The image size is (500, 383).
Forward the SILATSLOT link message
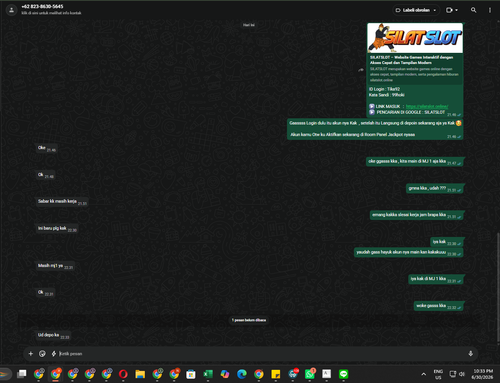click(x=361, y=70)
